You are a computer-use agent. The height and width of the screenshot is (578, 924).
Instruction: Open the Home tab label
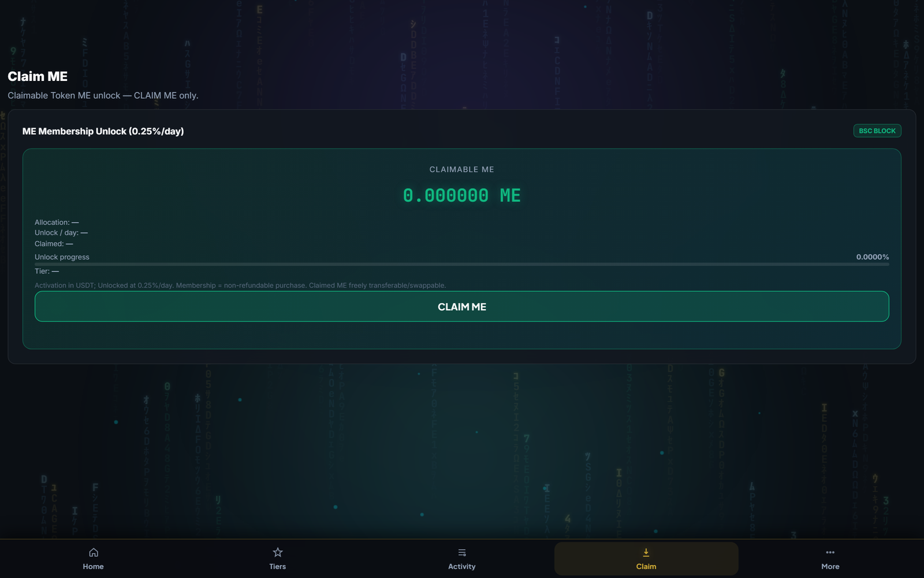pos(93,566)
